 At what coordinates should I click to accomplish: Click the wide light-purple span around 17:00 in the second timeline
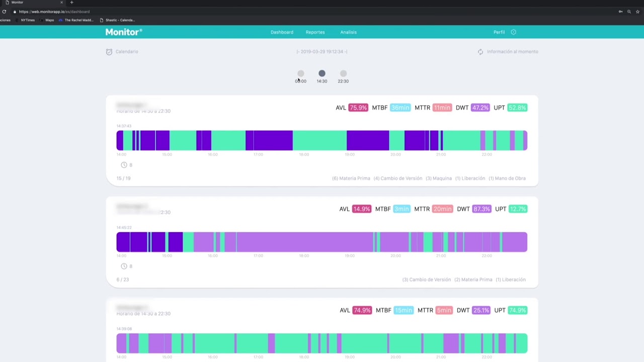pos(305,242)
